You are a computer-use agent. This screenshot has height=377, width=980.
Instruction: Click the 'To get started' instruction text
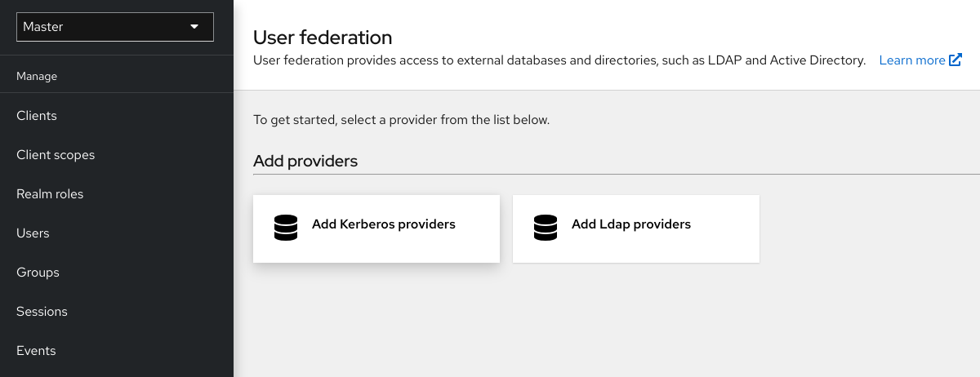pyautogui.click(x=401, y=120)
